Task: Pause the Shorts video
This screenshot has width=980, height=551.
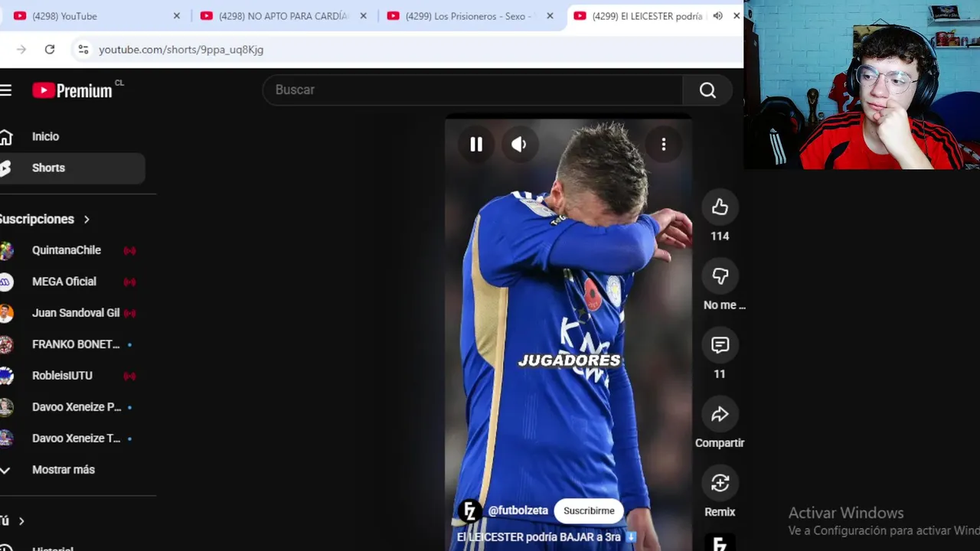Action: click(x=476, y=145)
